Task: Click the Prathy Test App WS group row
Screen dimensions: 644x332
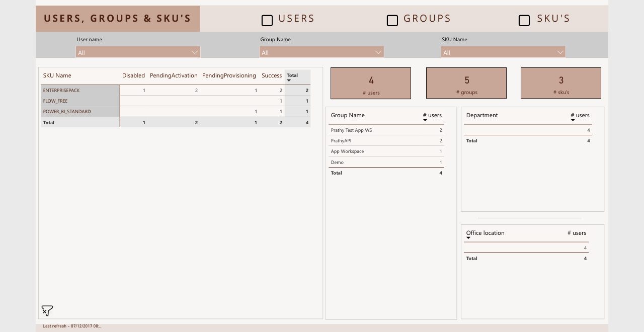Action: pos(386,130)
